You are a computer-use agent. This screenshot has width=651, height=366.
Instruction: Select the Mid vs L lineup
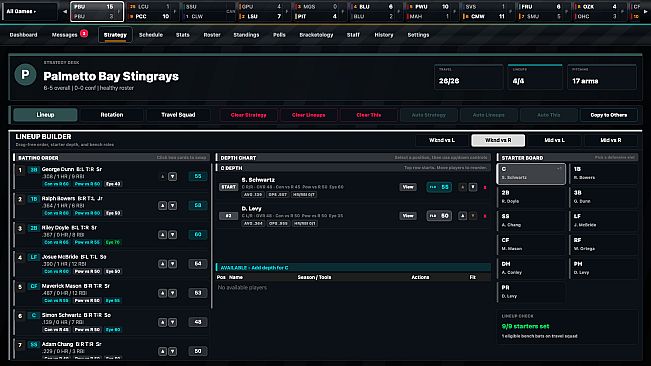tap(554, 140)
